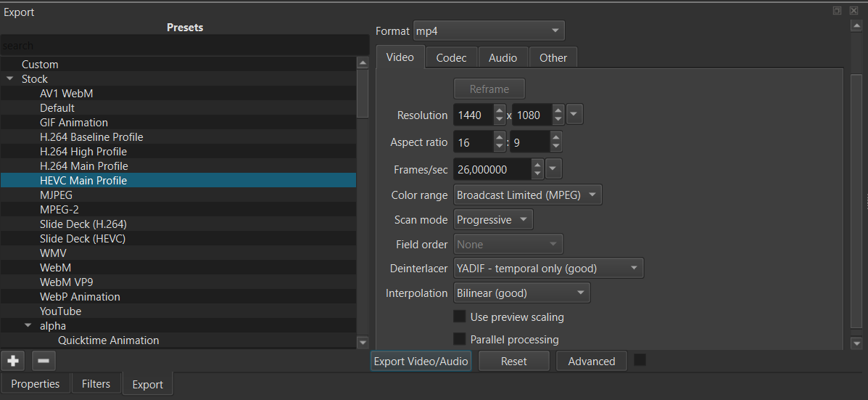Viewport: 868px width, 400px height.
Task: Add a new preset with plus button
Action: point(13,361)
